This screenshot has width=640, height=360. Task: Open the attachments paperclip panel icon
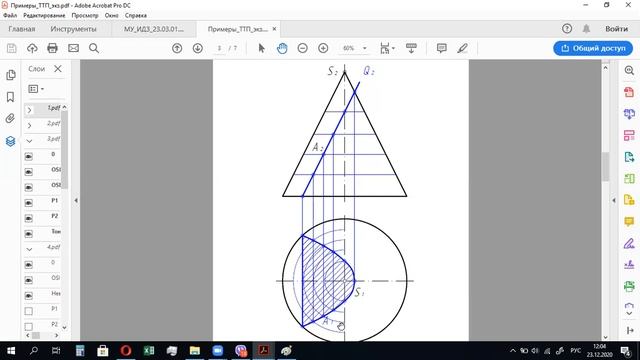click(11, 118)
